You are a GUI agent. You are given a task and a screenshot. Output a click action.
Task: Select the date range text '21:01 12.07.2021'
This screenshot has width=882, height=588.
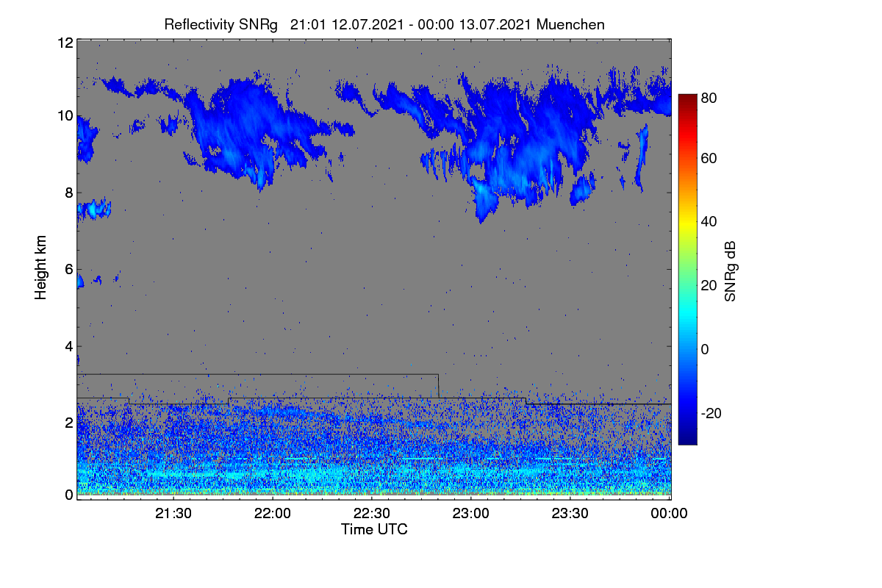pos(347,24)
